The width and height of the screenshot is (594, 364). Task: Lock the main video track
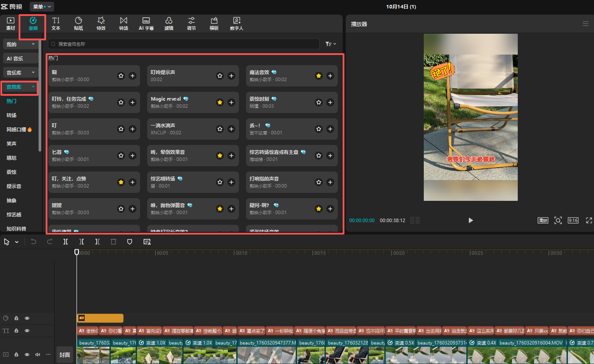pos(16,355)
